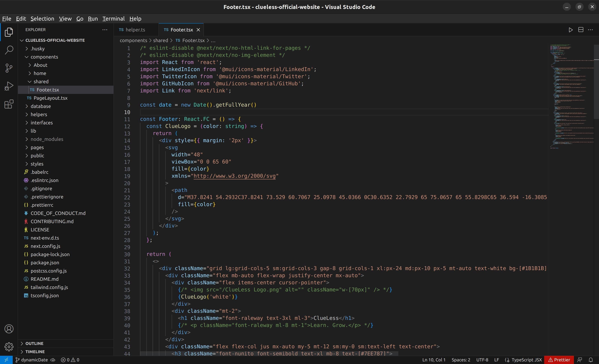Collapse the shared folder
The image size is (599, 364).
(41, 81)
